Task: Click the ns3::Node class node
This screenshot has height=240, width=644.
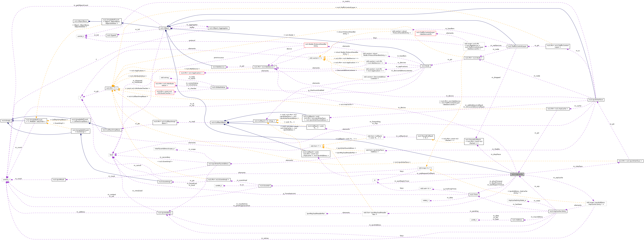Action: click(426, 66)
